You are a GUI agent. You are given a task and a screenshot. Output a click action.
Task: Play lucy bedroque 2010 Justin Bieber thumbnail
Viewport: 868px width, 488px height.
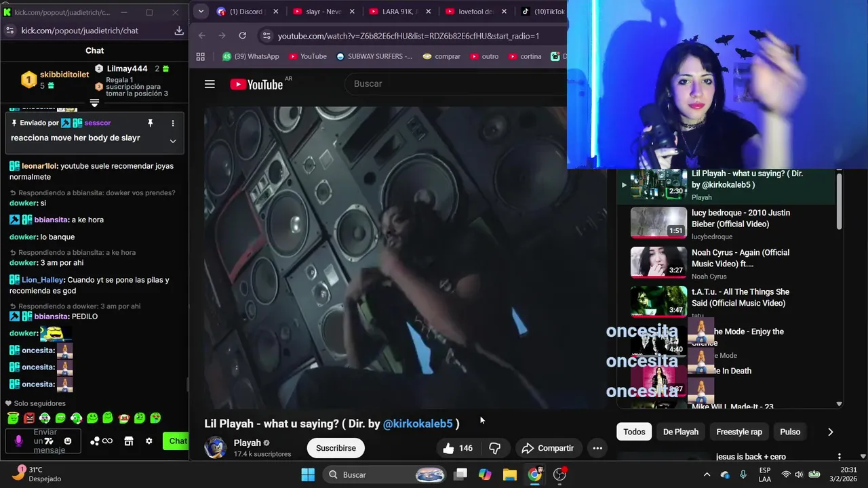(658, 222)
